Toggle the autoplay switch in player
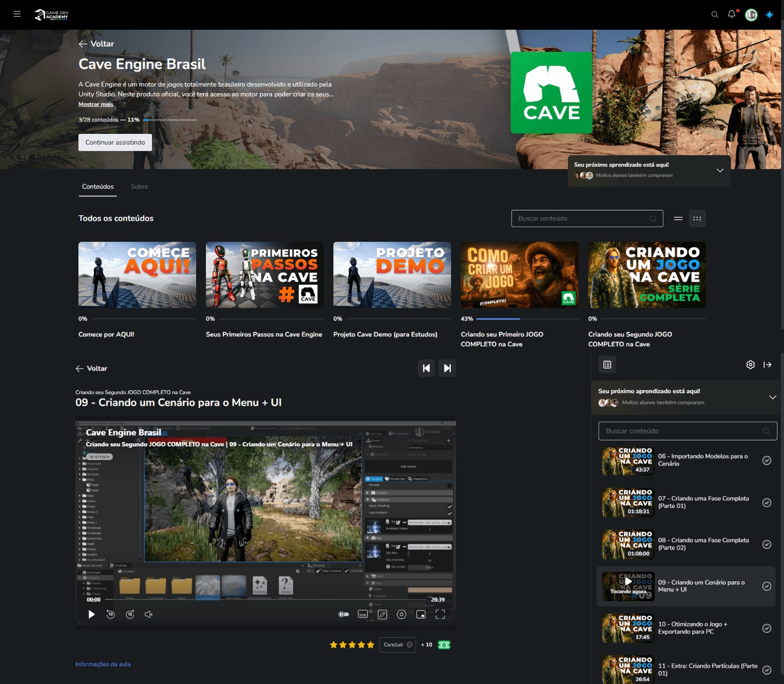The width and height of the screenshot is (784, 684). [x=343, y=614]
